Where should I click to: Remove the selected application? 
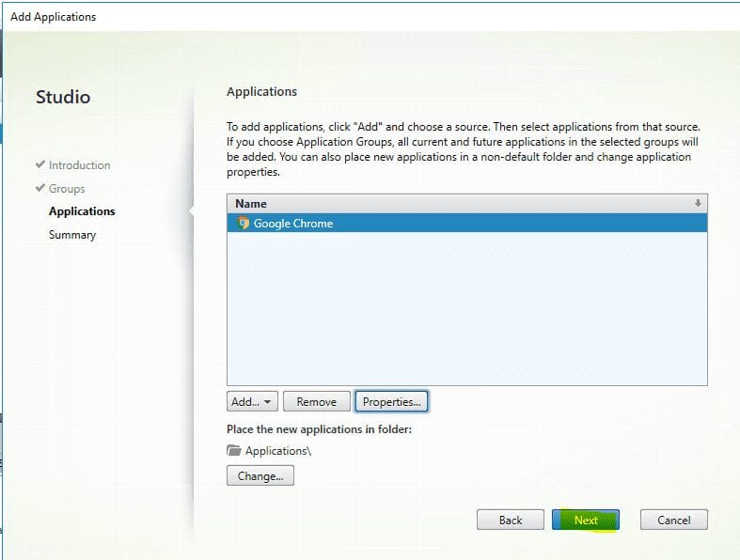click(x=317, y=401)
